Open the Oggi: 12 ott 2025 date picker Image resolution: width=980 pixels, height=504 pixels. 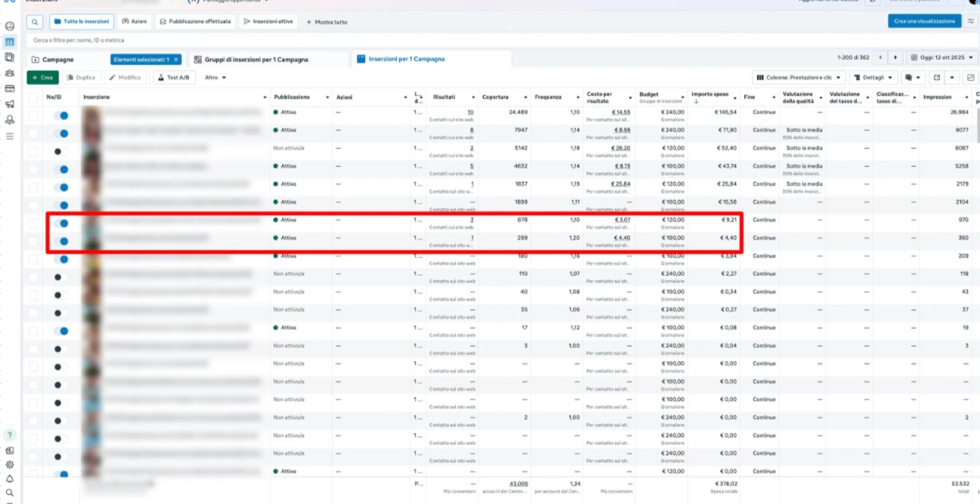point(941,58)
